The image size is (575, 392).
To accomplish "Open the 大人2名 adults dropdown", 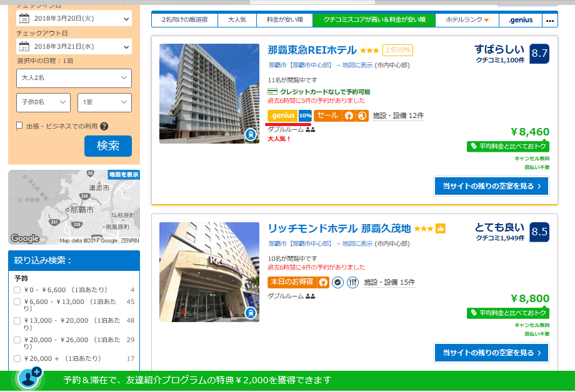I will 74,78.
